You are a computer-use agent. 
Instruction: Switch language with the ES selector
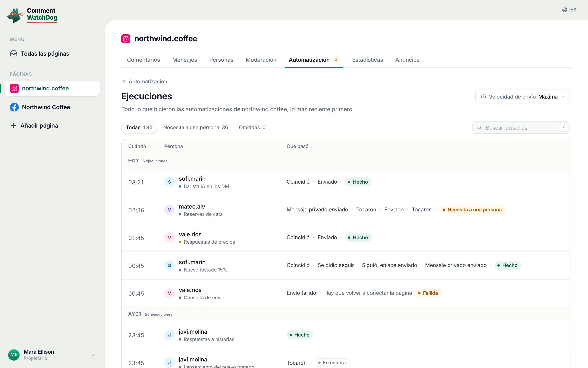[x=569, y=10]
